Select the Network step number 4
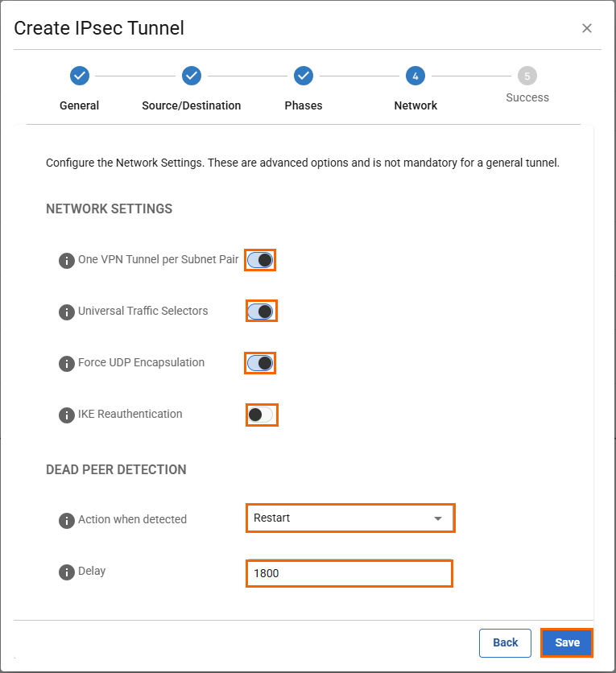Viewport: 616px width, 673px height. pyautogui.click(x=415, y=76)
